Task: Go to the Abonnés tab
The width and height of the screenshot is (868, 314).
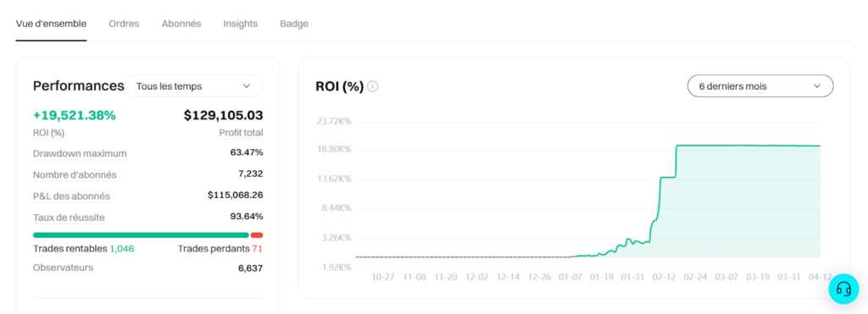Action: tap(181, 24)
